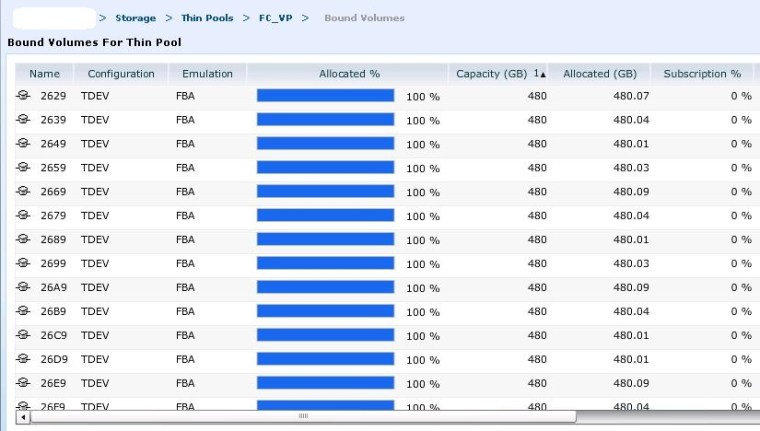
Task: Click the volume icon next to 26E9
Action: [23, 383]
